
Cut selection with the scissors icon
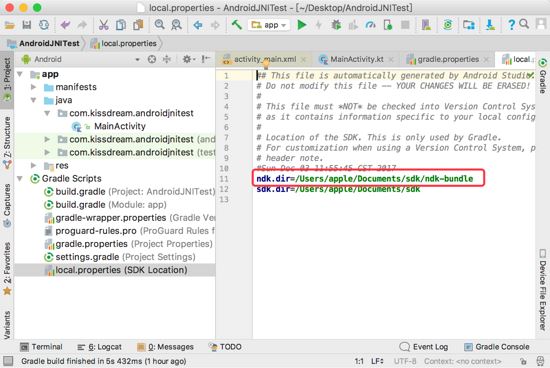103,25
